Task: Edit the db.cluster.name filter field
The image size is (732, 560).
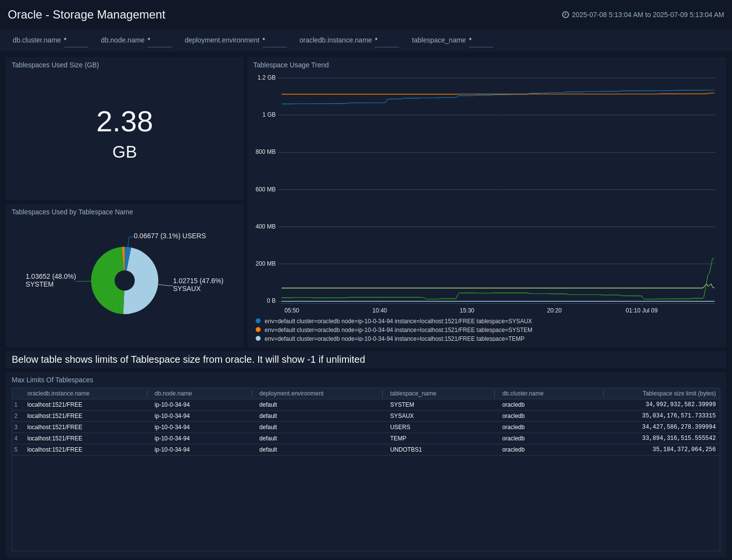Action: pos(76,41)
